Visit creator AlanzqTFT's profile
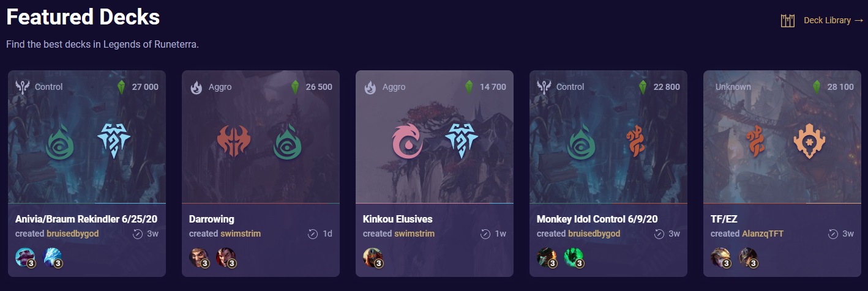The image size is (868, 291). tap(763, 234)
